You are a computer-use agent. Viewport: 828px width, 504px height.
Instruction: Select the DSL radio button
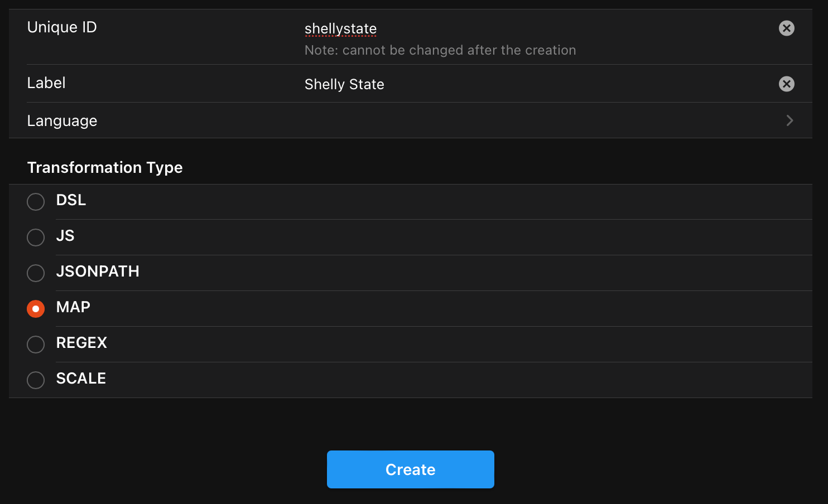click(36, 201)
